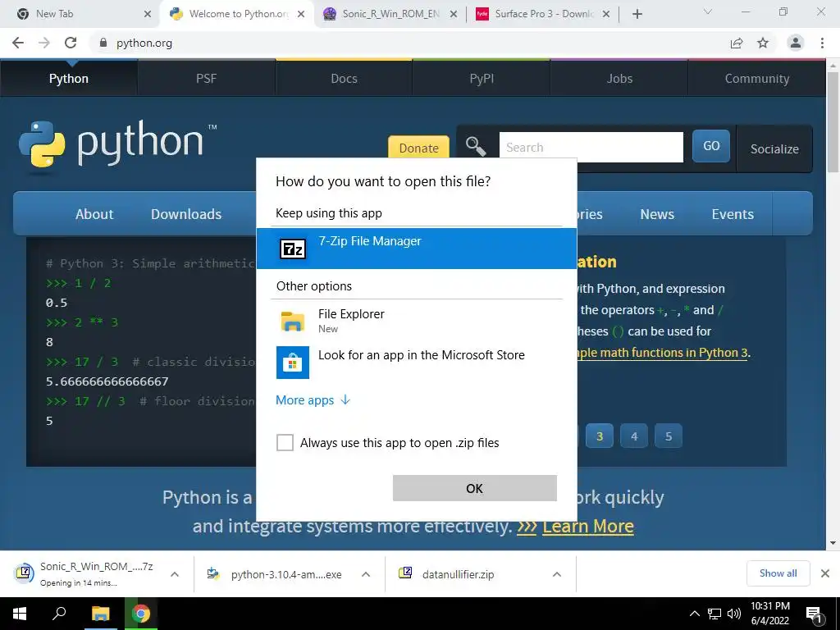Close the Surface Pro 3 tab

tap(606, 14)
